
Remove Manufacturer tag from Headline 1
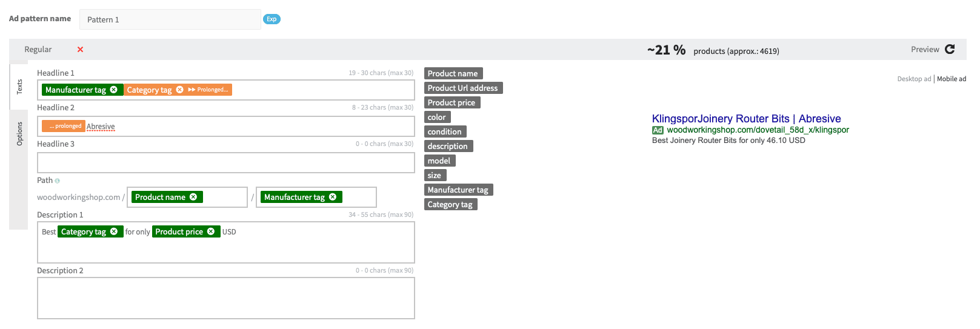pos(114,90)
